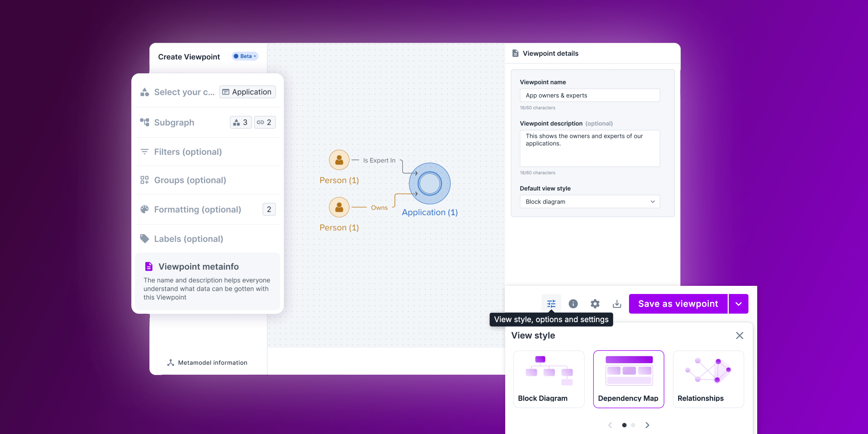Click Metamodel information link at bottom
The width and height of the screenshot is (868, 434).
pos(212,362)
